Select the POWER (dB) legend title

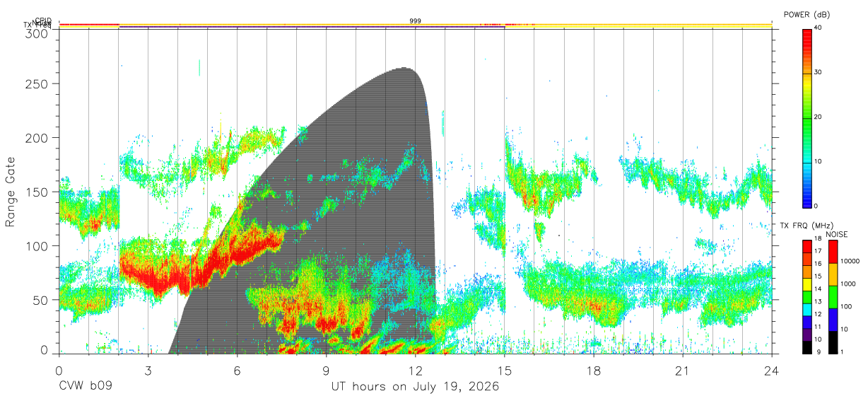pos(807,15)
